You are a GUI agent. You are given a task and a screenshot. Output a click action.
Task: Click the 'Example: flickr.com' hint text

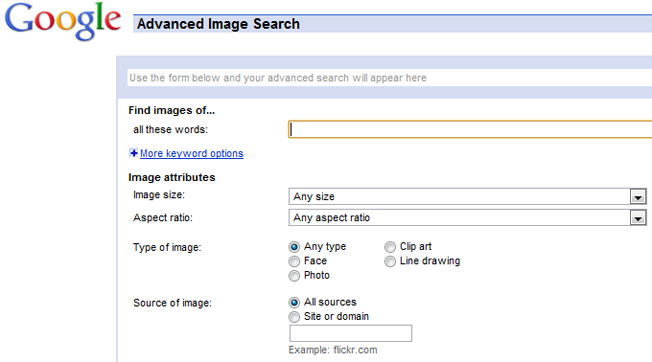pyautogui.click(x=333, y=350)
